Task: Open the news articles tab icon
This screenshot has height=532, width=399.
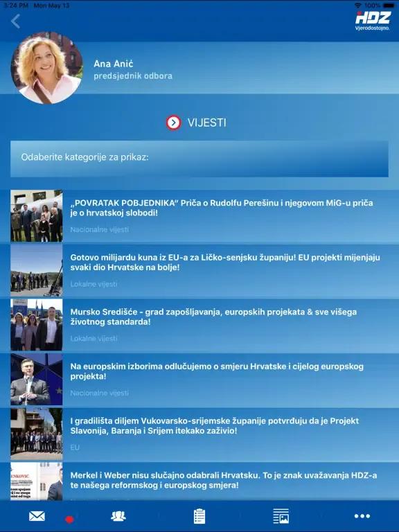Action: click(281, 516)
